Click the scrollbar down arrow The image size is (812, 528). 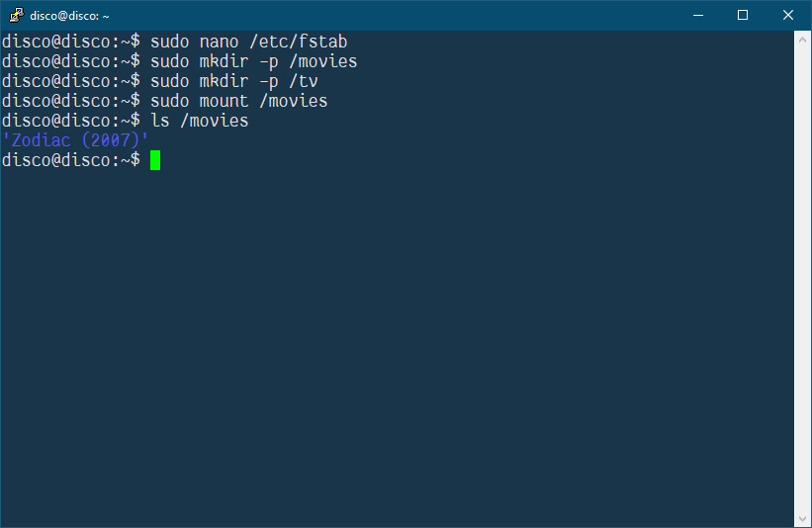[x=802, y=519]
